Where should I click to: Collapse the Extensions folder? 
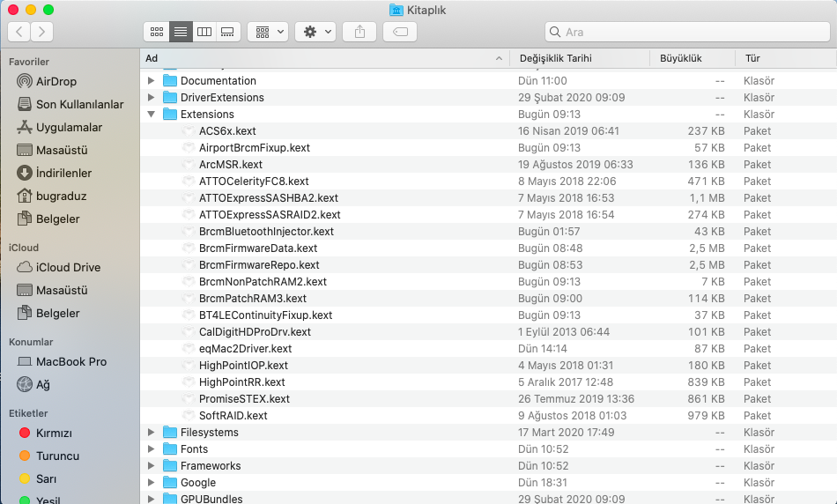(151, 115)
